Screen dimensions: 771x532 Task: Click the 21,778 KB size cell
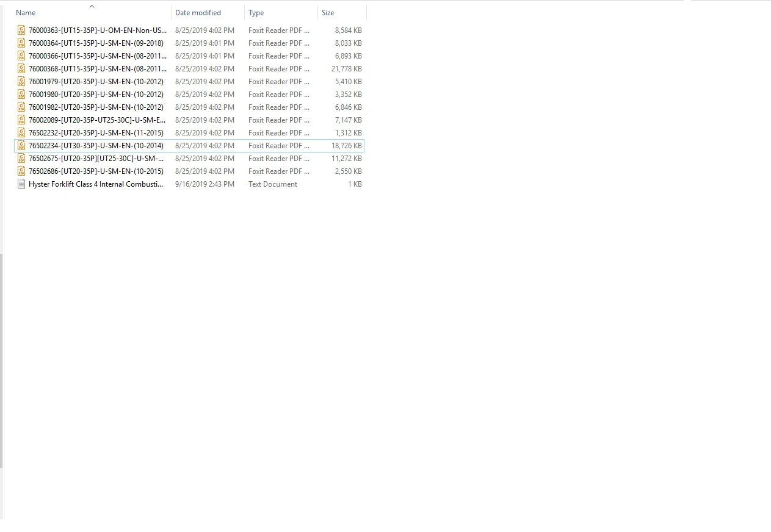(346, 68)
